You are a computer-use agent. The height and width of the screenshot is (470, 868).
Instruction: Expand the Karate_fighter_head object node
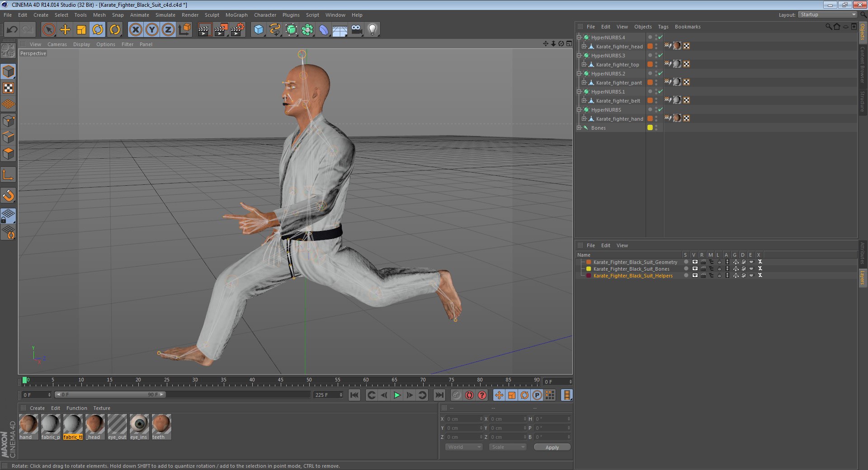click(x=584, y=46)
